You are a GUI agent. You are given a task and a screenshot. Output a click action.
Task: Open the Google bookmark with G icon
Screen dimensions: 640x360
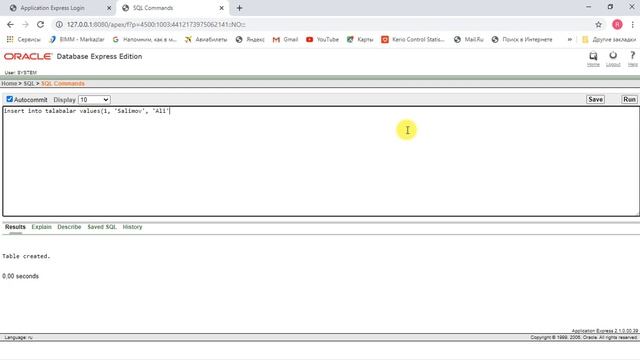[144, 40]
